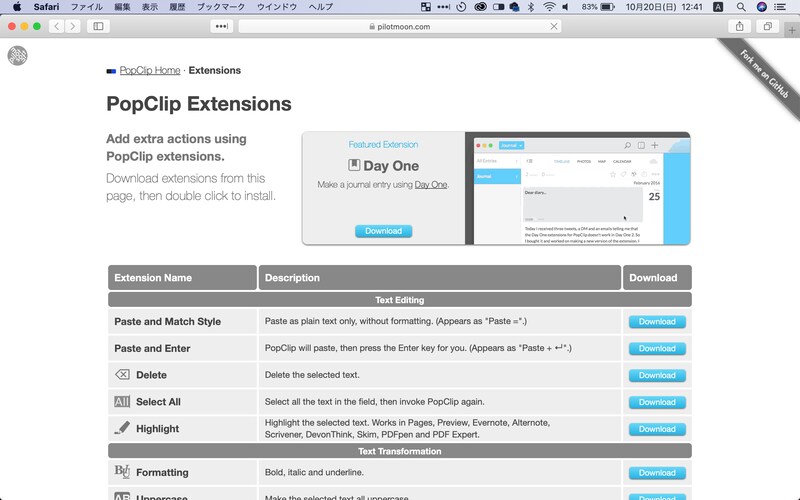Viewport: 800px width, 500px height.
Task: Click the Delete extension icon
Action: pyautogui.click(x=122, y=374)
